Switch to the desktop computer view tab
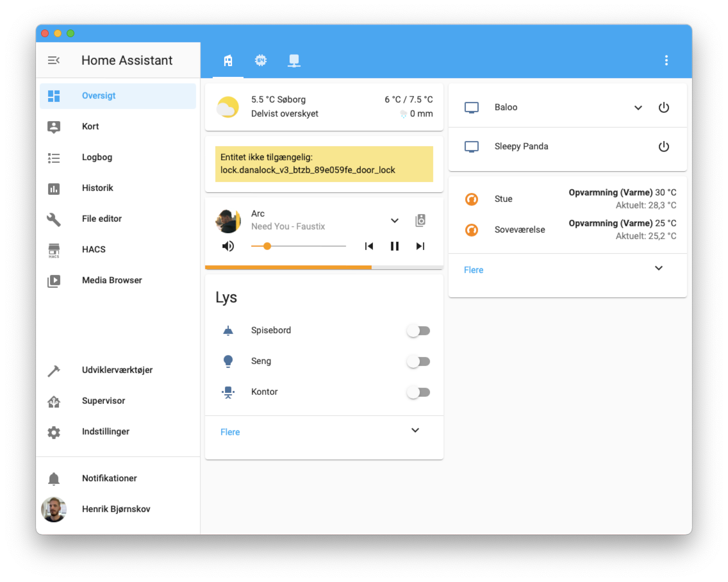The image size is (728, 582). click(294, 60)
